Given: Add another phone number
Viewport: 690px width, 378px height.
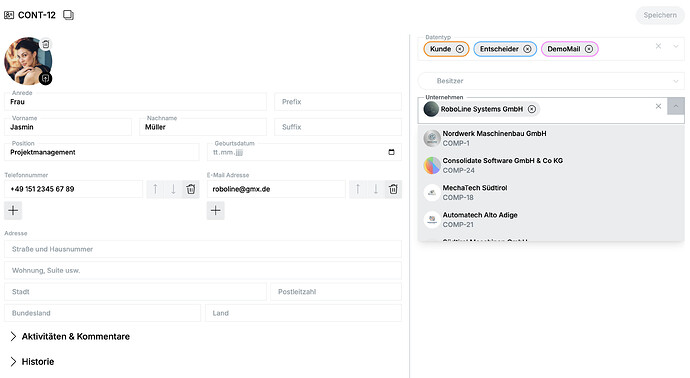Looking at the screenshot, I should [x=13, y=210].
